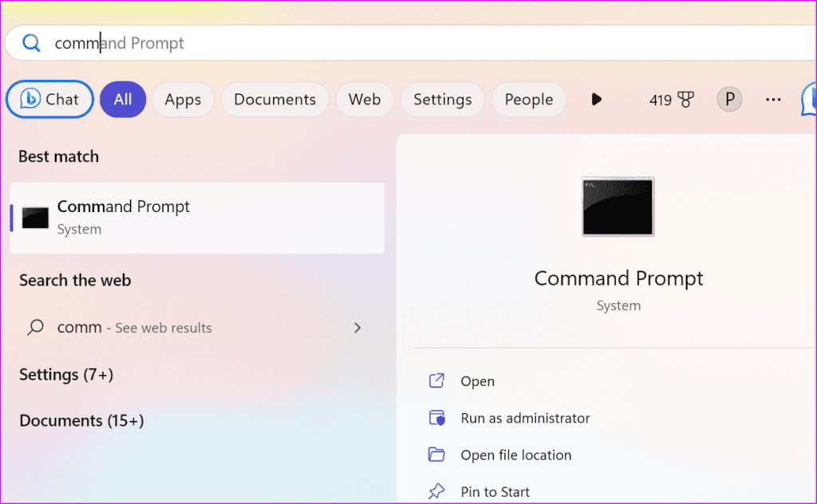817x504 pixels.
Task: Open the three-dots options menu
Action: click(772, 99)
